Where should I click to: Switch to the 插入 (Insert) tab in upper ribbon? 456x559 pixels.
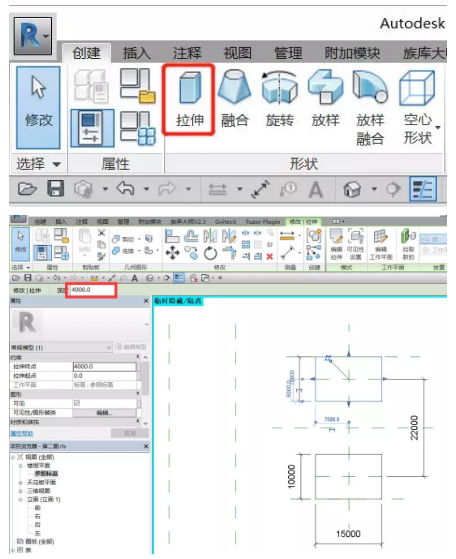(x=137, y=53)
